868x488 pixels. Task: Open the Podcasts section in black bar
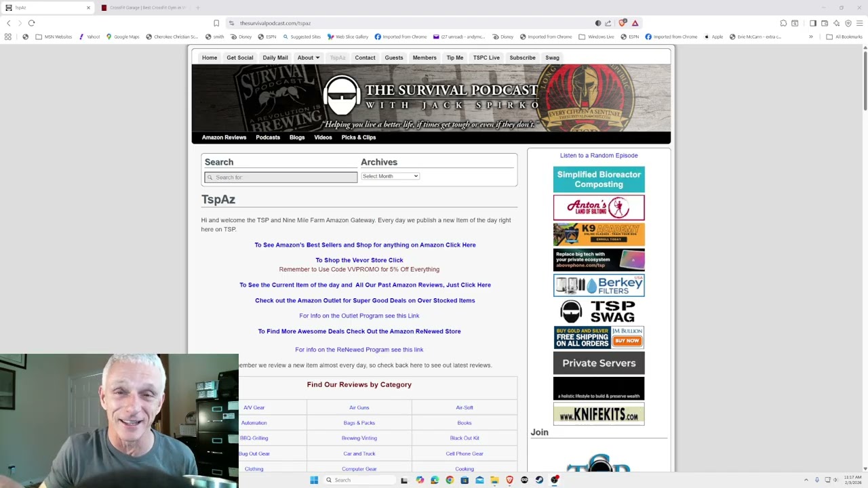pyautogui.click(x=268, y=138)
